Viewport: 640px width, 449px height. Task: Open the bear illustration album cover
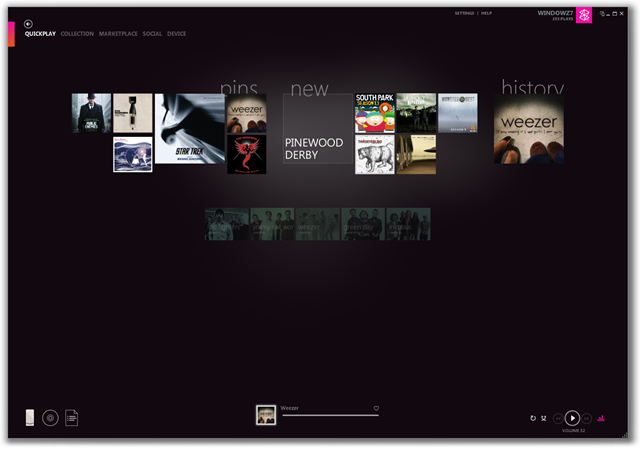pos(375,155)
